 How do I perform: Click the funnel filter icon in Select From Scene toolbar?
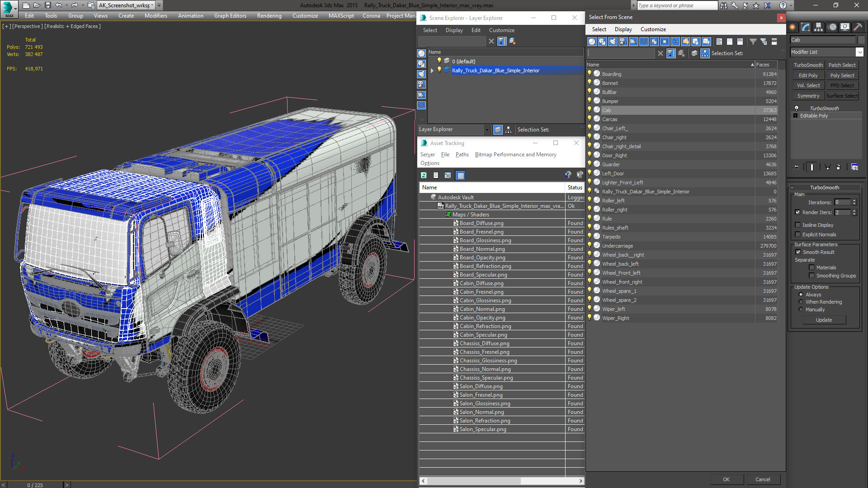pos(753,42)
